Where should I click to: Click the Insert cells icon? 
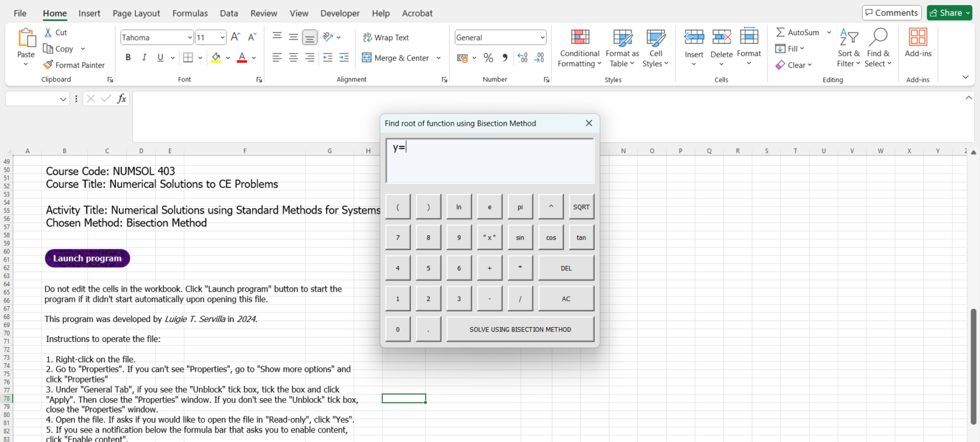694,37
